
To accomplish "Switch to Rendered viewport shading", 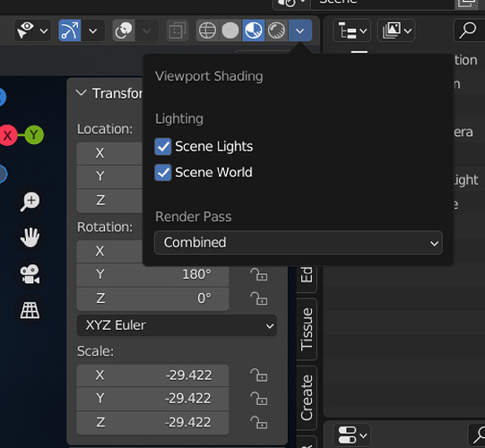I will coord(276,30).
